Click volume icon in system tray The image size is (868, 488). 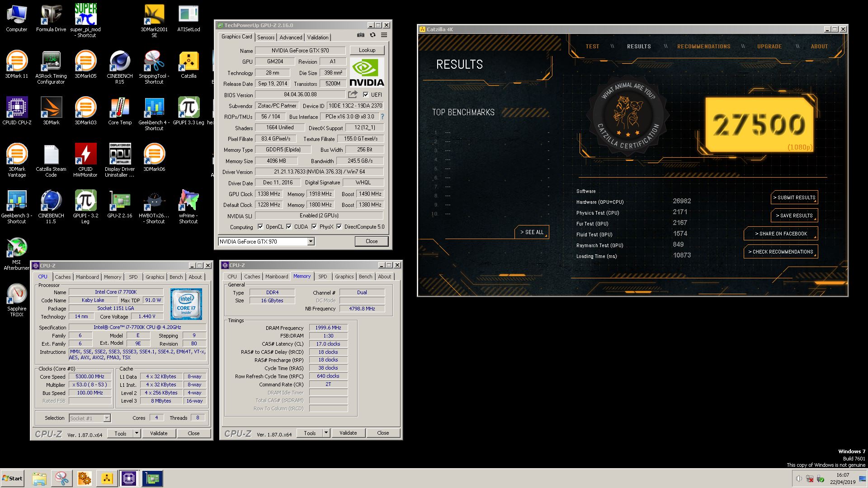click(x=799, y=479)
